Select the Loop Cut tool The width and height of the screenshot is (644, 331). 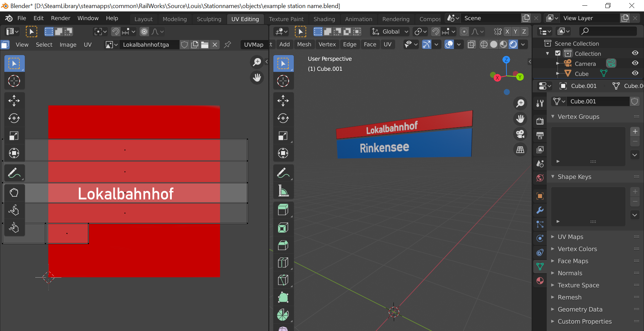tap(283, 263)
